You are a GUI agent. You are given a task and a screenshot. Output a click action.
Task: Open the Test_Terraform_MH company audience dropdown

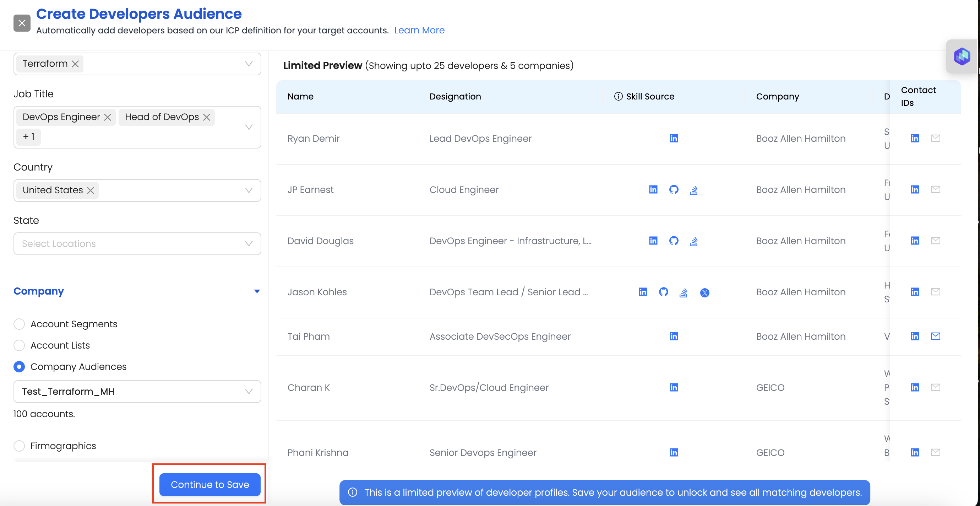point(137,391)
